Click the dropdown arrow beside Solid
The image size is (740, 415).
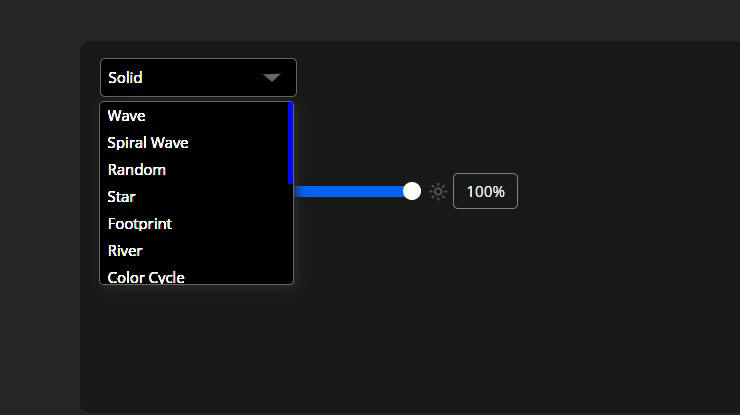click(271, 77)
